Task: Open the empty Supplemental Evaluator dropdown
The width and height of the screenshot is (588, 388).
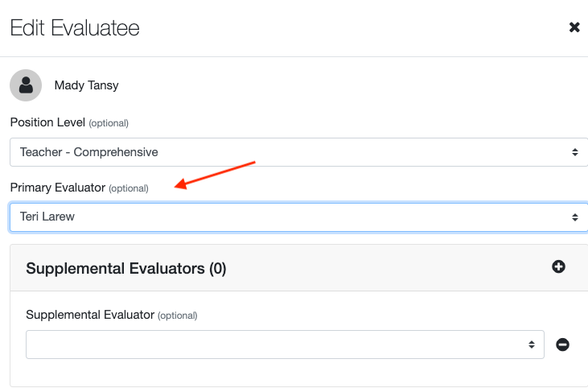Action: [x=273, y=345]
